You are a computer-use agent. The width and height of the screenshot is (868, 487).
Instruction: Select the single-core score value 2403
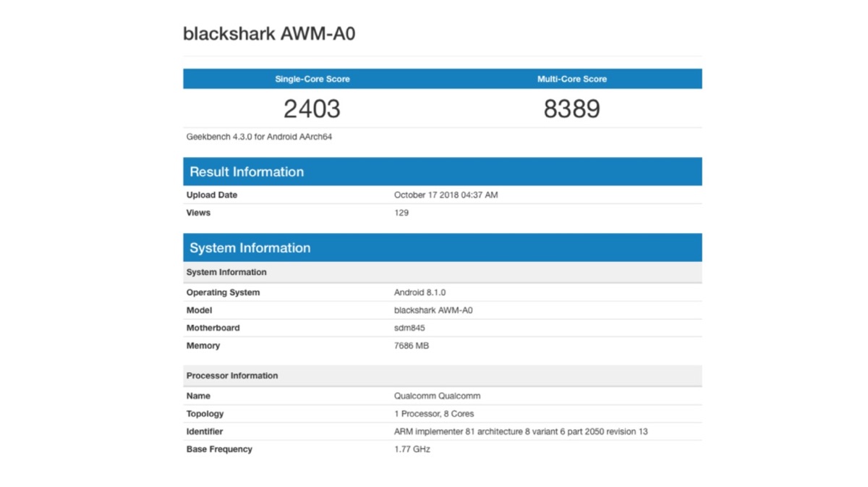[x=312, y=109]
